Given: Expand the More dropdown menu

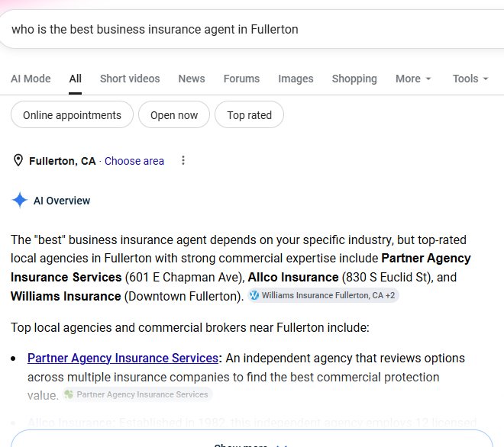Looking at the screenshot, I should (413, 79).
